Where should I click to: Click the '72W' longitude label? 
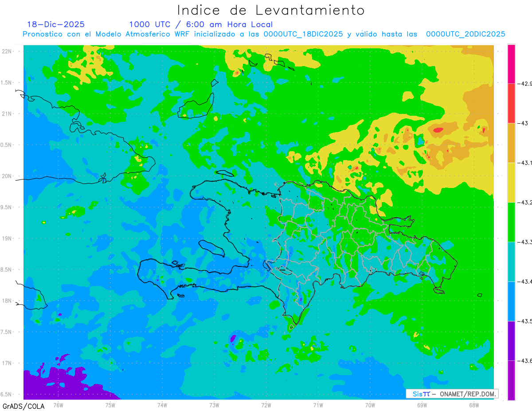[266, 404]
